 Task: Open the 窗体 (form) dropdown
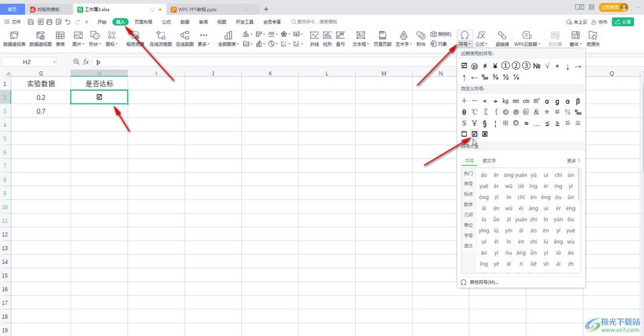[x=576, y=38]
